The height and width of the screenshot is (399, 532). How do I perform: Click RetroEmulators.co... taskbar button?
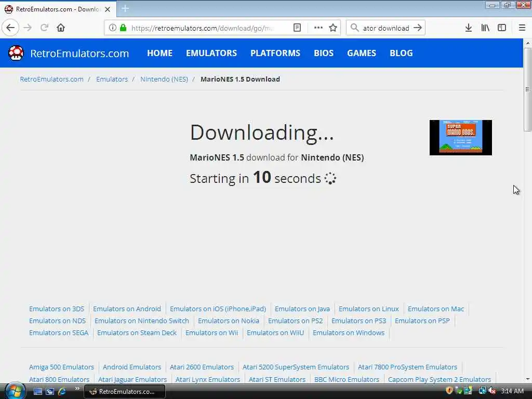click(x=124, y=391)
